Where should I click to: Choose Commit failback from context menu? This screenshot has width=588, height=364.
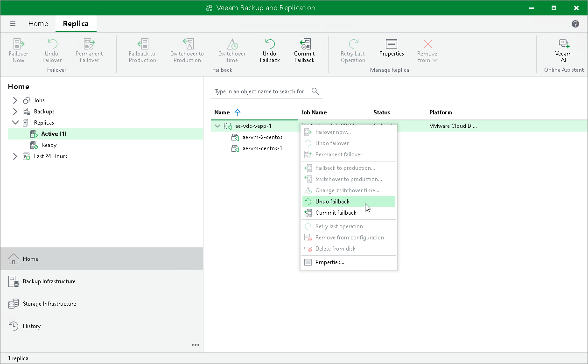tap(335, 212)
